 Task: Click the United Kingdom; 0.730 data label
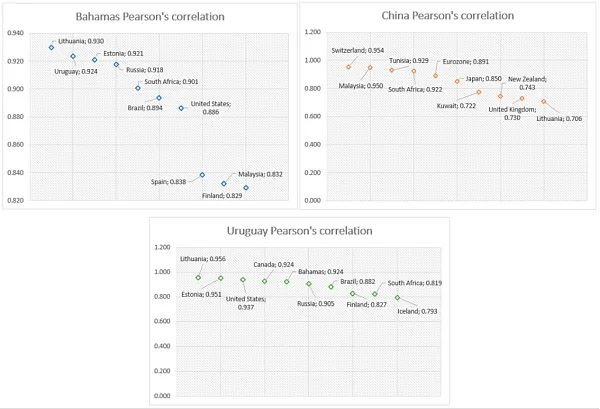tap(512, 113)
